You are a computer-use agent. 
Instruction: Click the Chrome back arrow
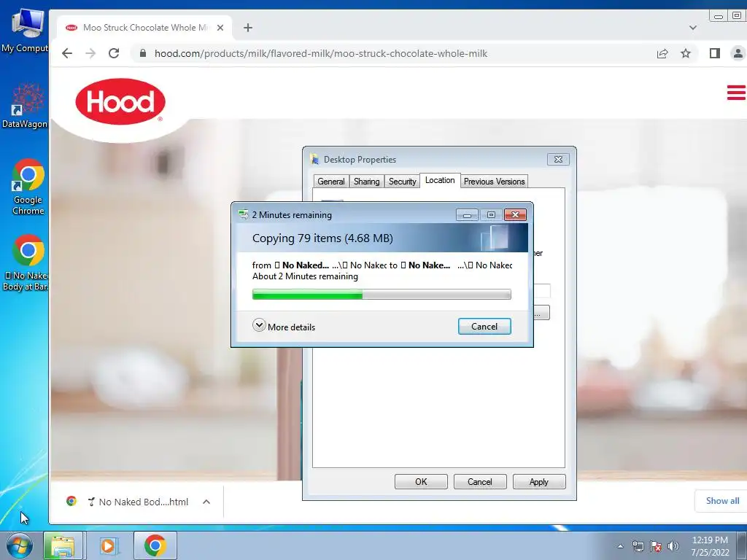click(67, 53)
